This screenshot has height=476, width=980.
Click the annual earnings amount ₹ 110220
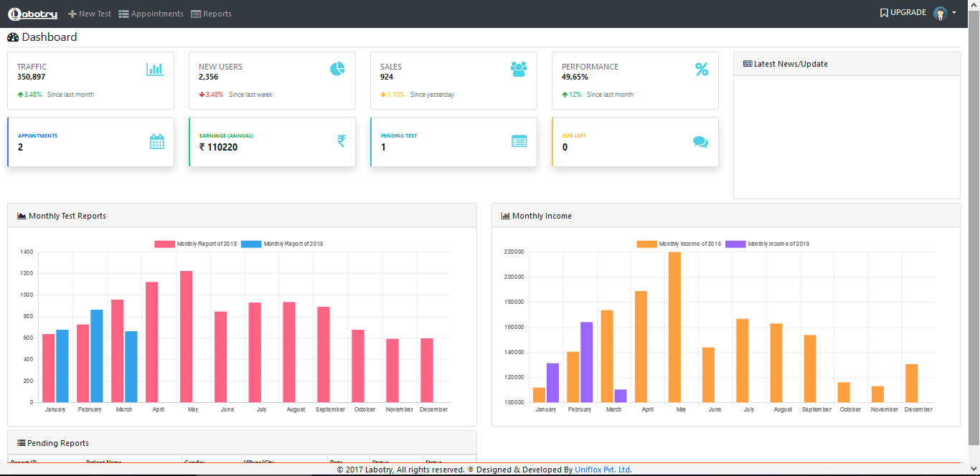coord(218,147)
